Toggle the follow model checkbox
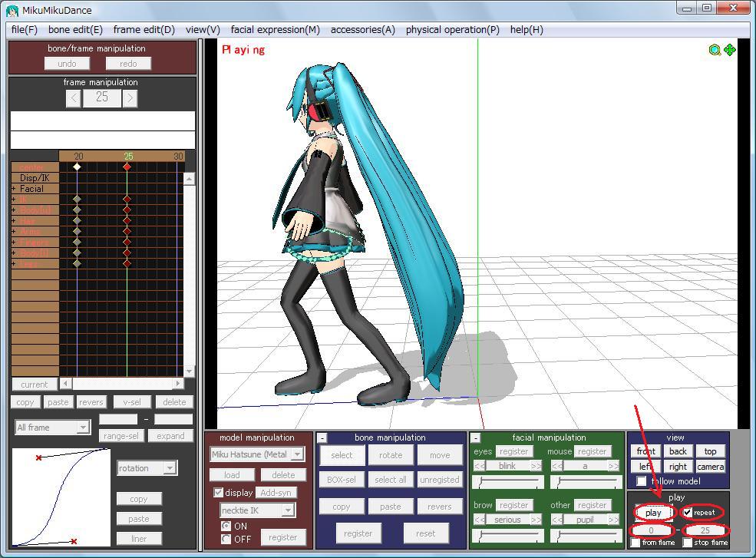The image size is (756, 558). tap(641, 480)
